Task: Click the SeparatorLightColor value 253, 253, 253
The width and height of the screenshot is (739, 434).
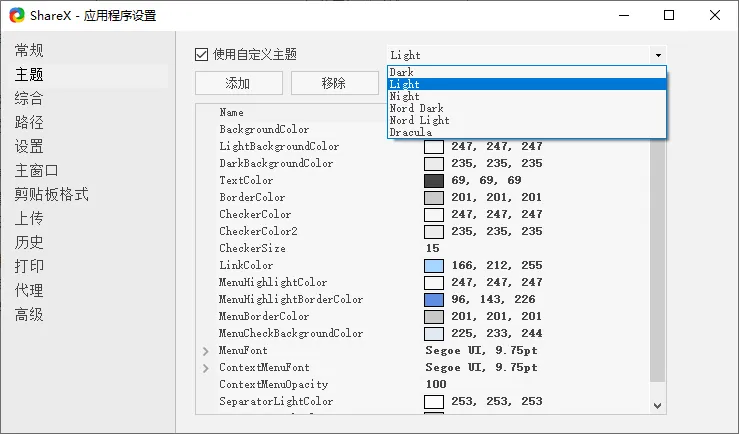Action: tap(497, 401)
